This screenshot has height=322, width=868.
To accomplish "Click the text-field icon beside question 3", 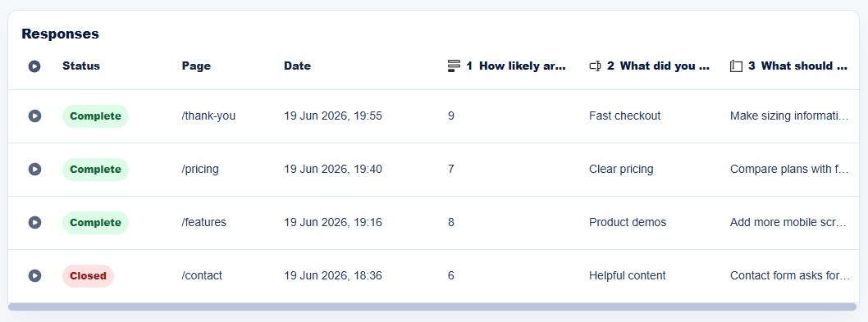I will (x=736, y=66).
